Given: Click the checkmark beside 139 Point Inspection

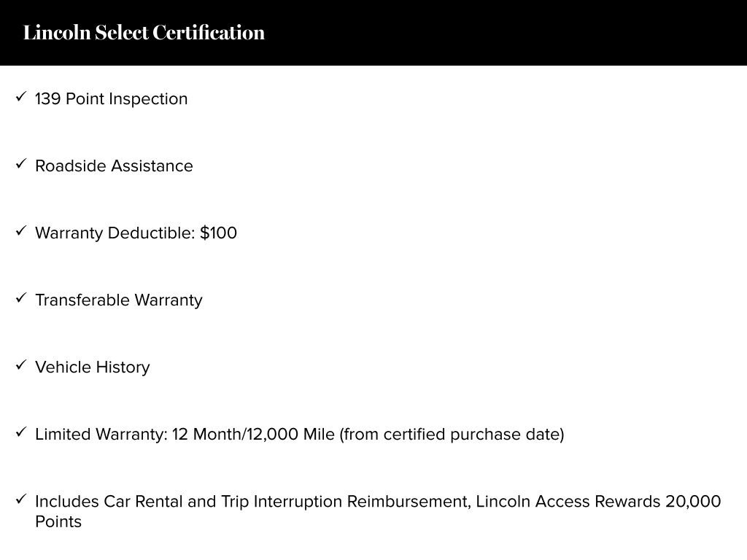Looking at the screenshot, I should coord(21,96).
